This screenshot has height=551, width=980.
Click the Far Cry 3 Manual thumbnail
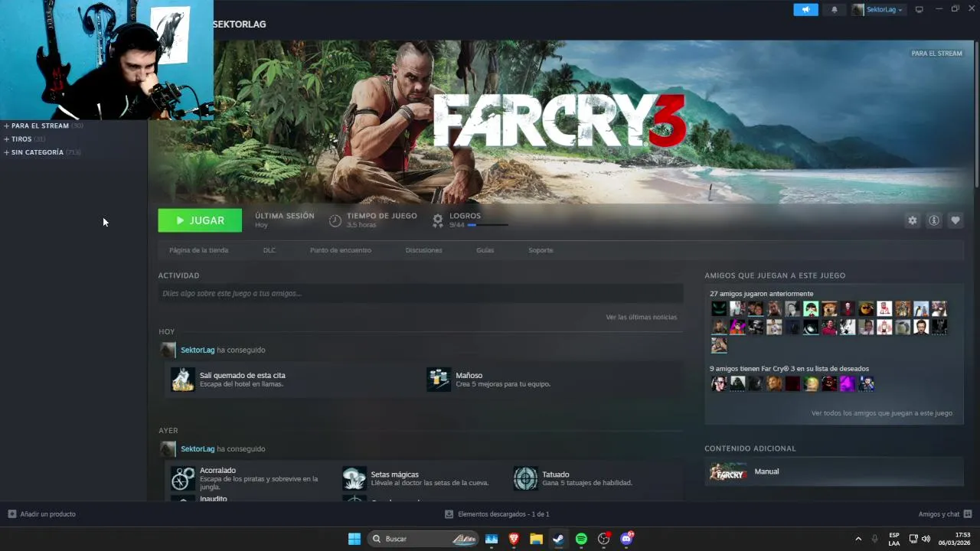(x=728, y=472)
